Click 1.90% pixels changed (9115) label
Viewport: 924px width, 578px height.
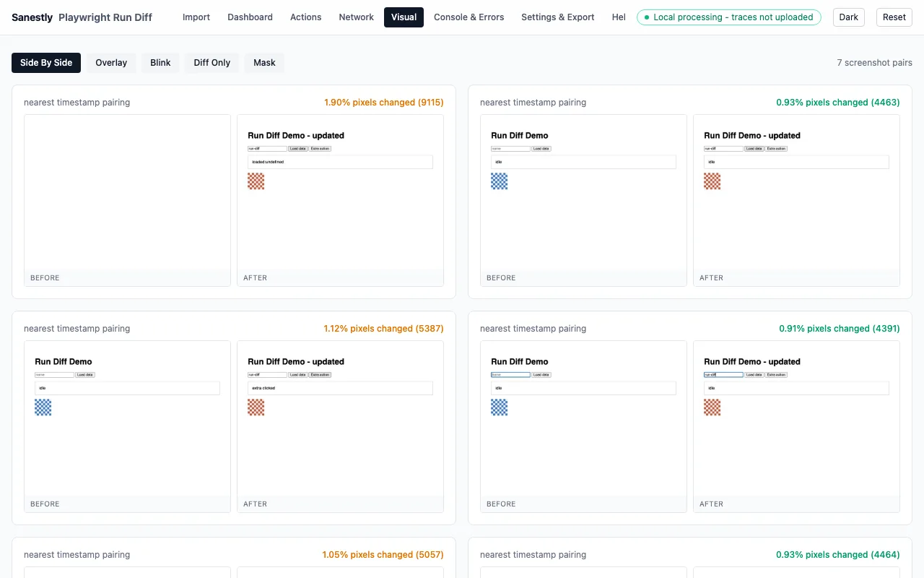coord(384,103)
